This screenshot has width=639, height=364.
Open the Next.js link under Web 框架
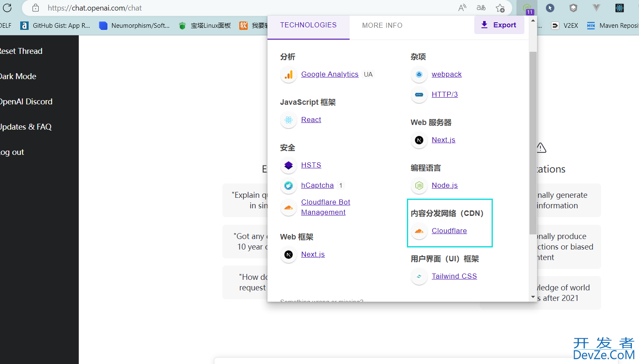313,254
